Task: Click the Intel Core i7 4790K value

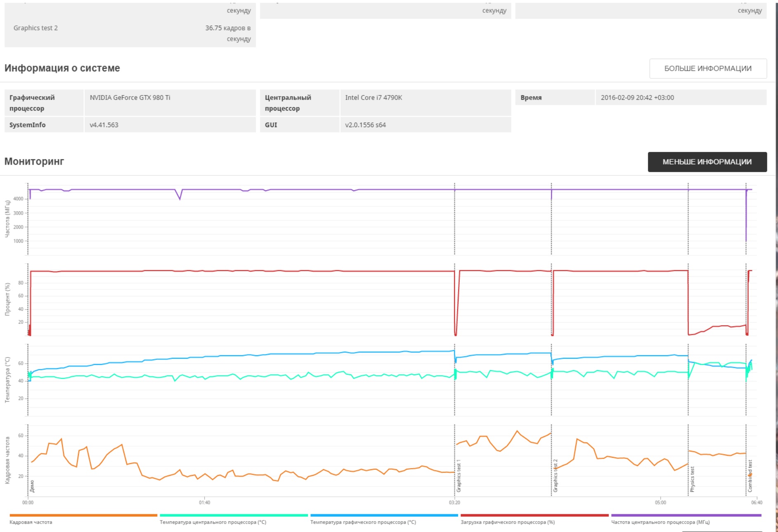Action: pyautogui.click(x=374, y=97)
